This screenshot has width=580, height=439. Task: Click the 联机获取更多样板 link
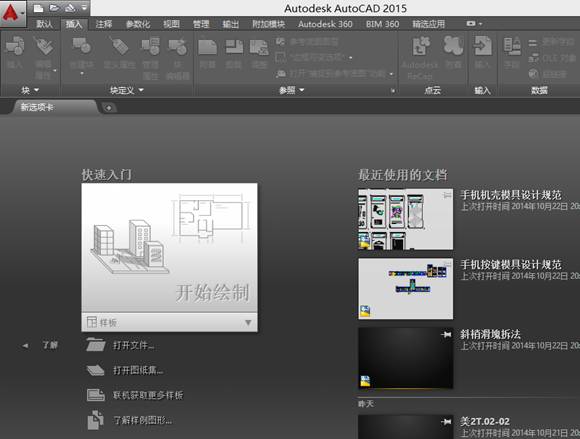click(x=148, y=395)
